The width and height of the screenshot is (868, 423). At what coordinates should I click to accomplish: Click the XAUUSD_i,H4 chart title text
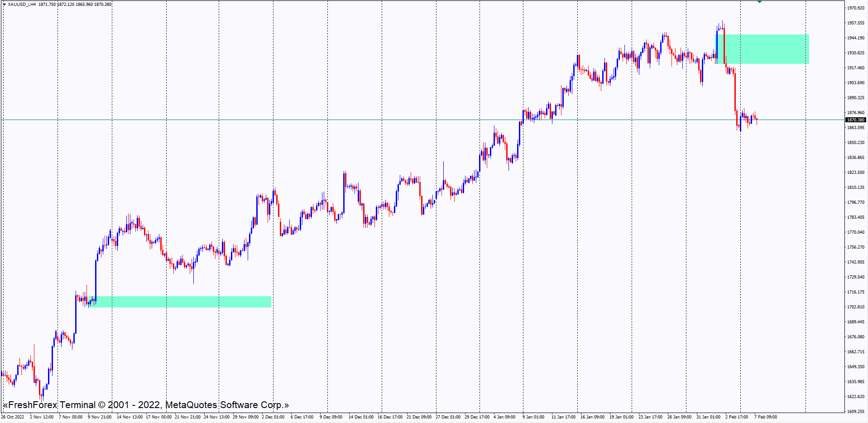(x=22, y=5)
